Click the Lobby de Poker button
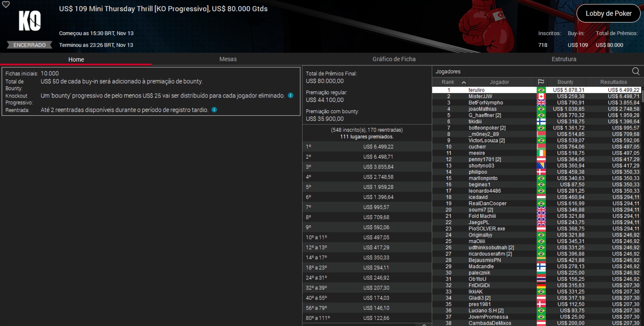644x326 pixels. [608, 13]
